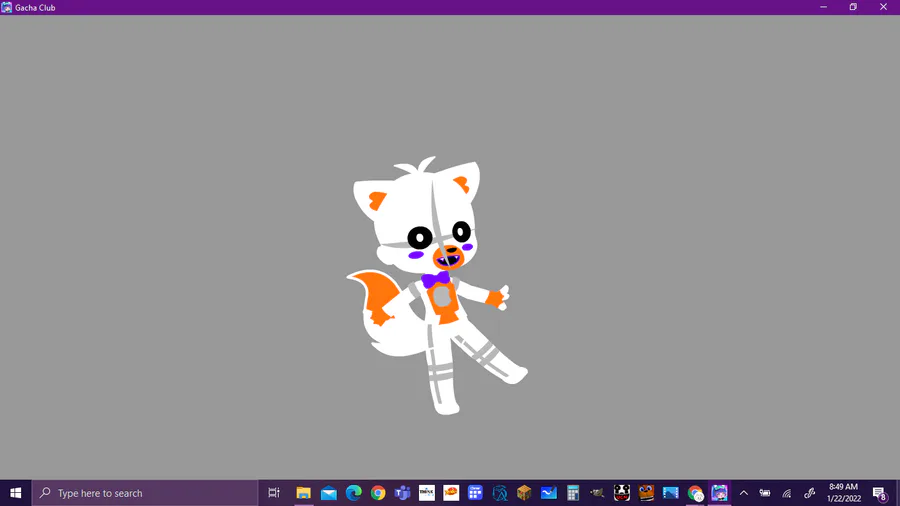The height and width of the screenshot is (506, 900).
Task: Show hidden system tray icons
Action: coord(743,493)
